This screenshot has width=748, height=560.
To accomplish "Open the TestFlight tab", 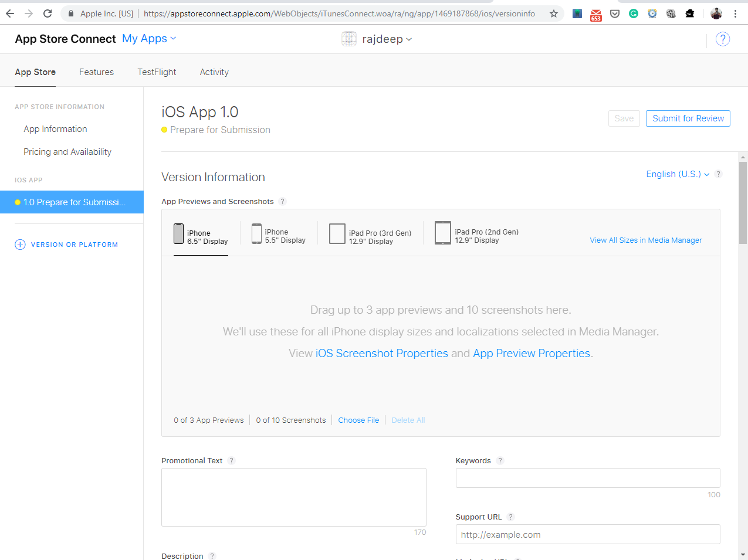I will [x=157, y=72].
